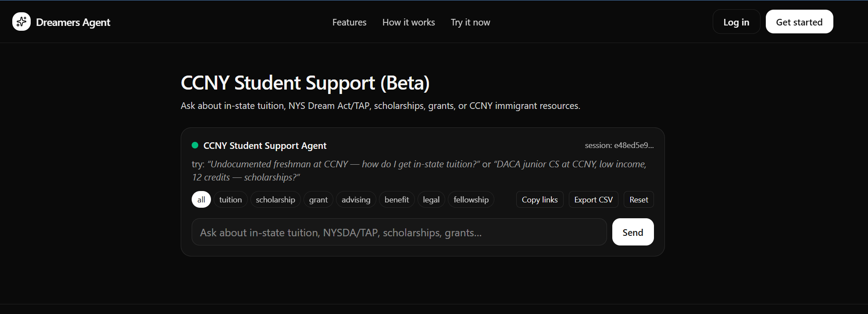868x314 pixels.
Task: Select the 'all' filter chip
Action: point(201,199)
